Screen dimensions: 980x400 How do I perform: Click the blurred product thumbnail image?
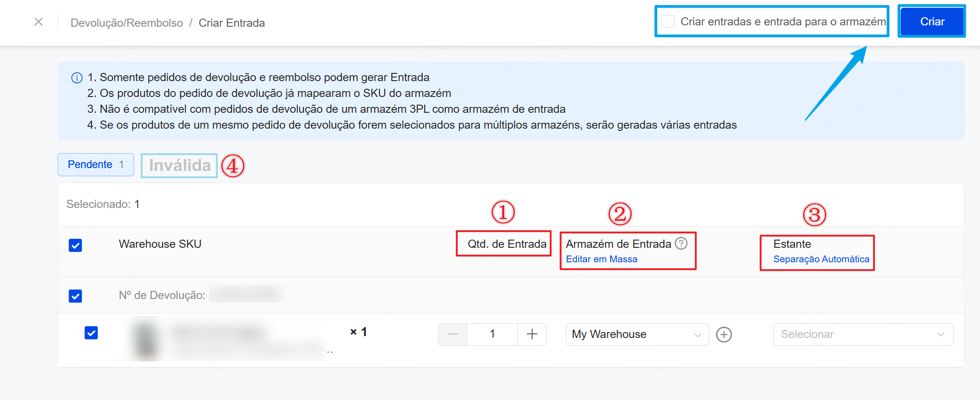click(146, 340)
